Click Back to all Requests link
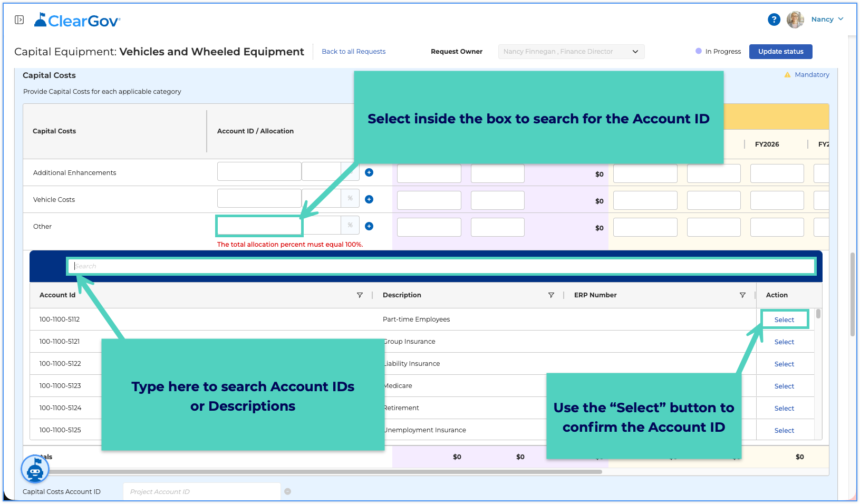 coord(353,52)
